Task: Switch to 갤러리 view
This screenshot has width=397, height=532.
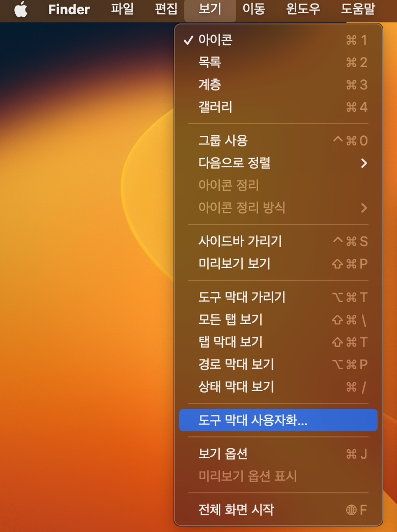Action: pyautogui.click(x=278, y=107)
